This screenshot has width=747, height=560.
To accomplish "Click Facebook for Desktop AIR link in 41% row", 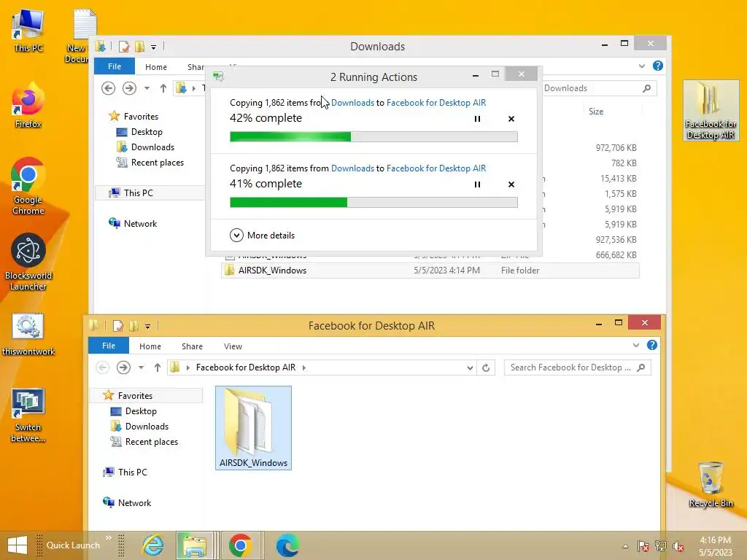I will tap(436, 168).
